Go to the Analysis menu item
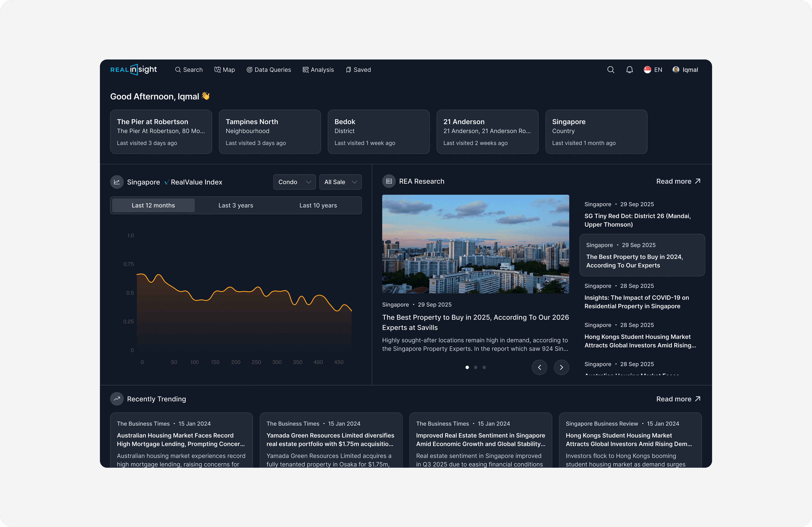Viewport: 812px width, 527px height. (x=318, y=70)
